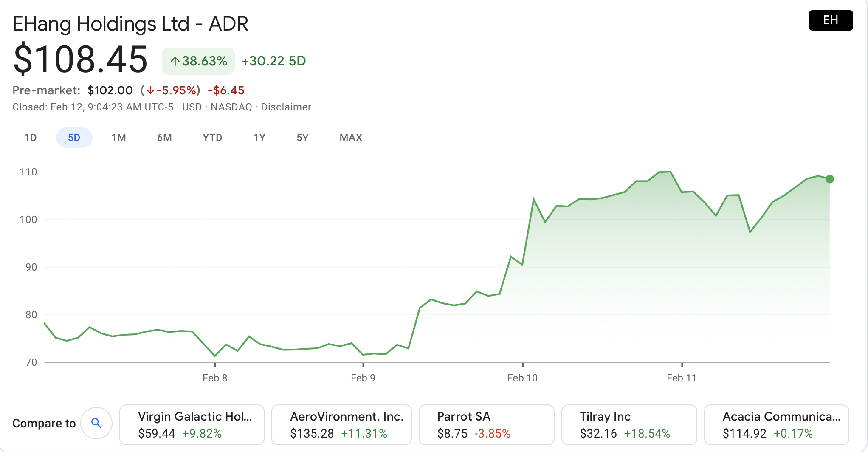
Task: Switch to the 6M range tab
Action: 164,138
